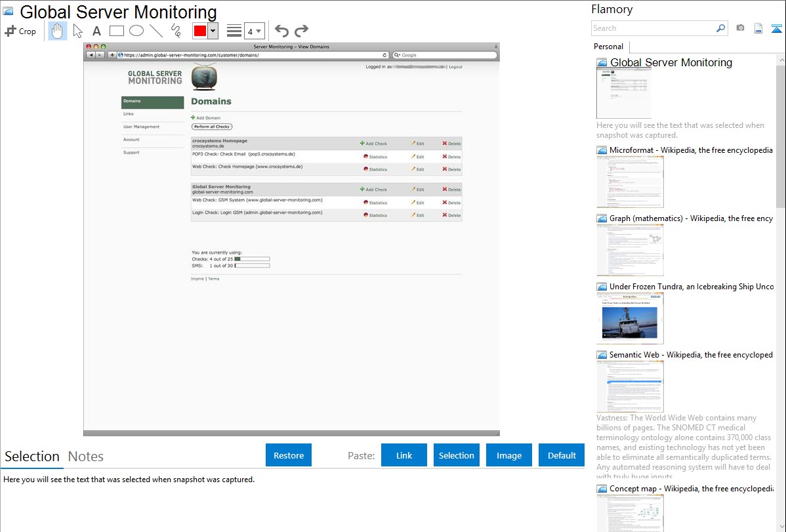
Task: Click the Default paste button
Action: [x=562, y=455]
